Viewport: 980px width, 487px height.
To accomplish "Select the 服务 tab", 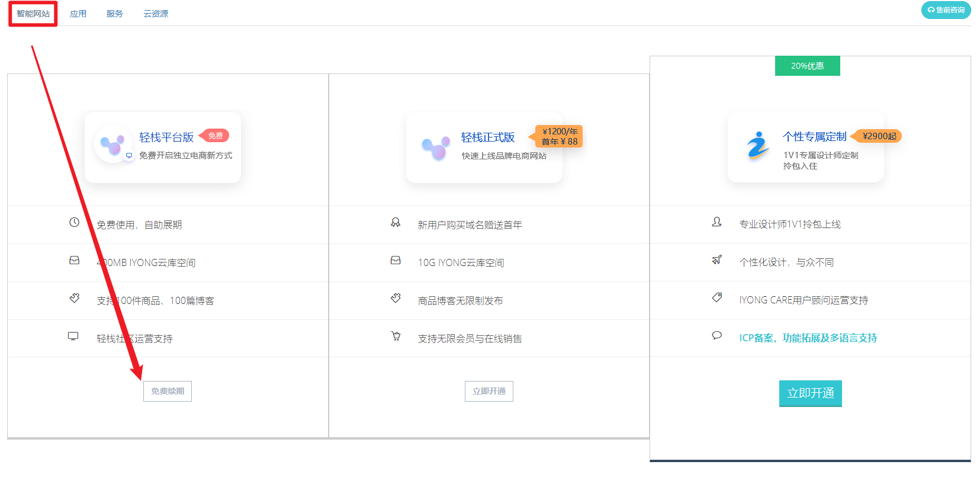I will pyautogui.click(x=115, y=14).
